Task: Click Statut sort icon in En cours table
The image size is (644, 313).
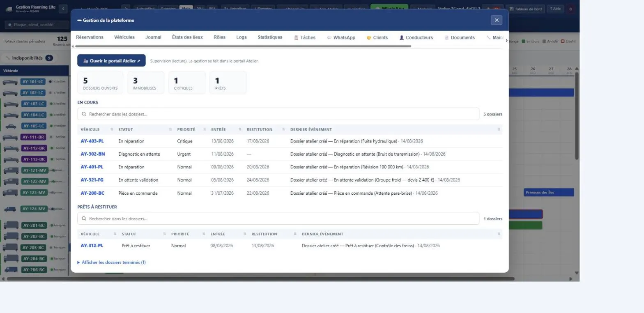Action: pos(170,129)
